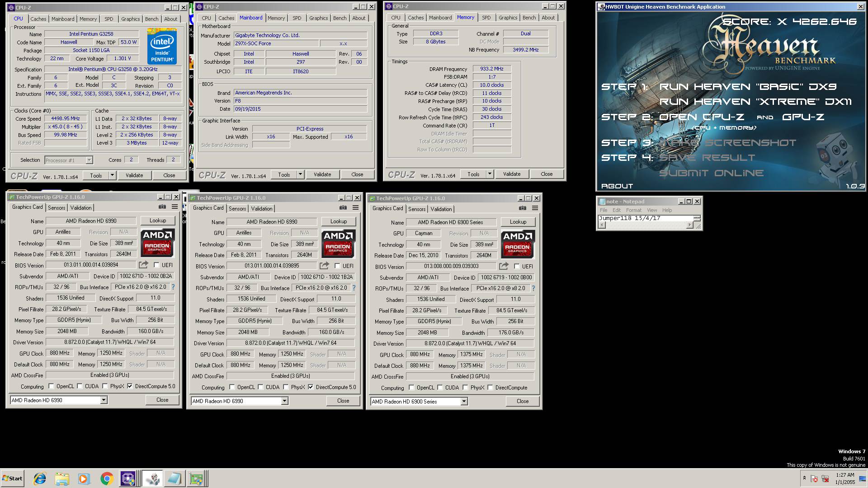Toggle OpenCL checkbox in HD 6900 Series window
868x488 pixels.
(411, 387)
